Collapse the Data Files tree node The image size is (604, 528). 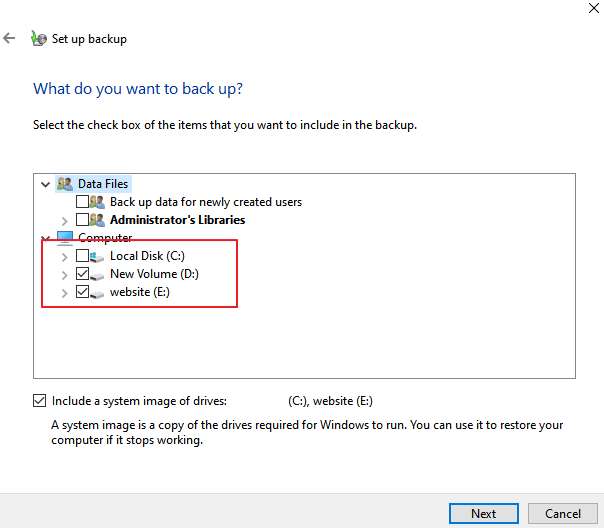click(x=45, y=184)
